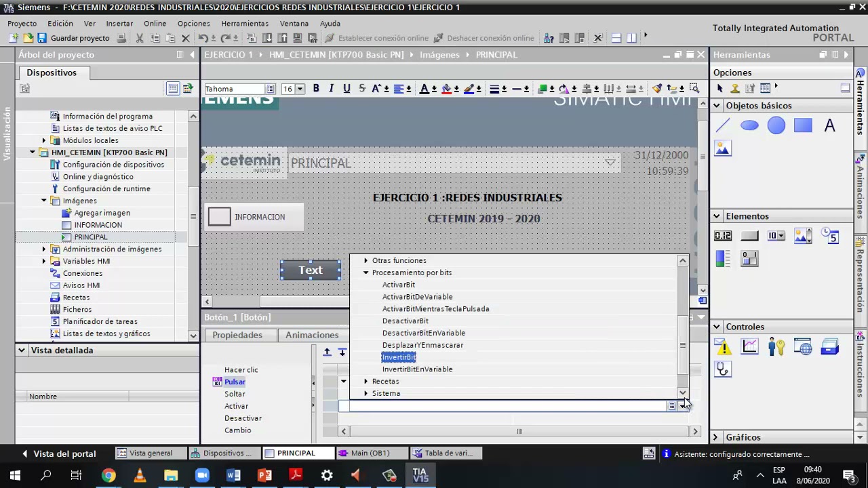Select the Graphic I/O field element

[x=803, y=236]
